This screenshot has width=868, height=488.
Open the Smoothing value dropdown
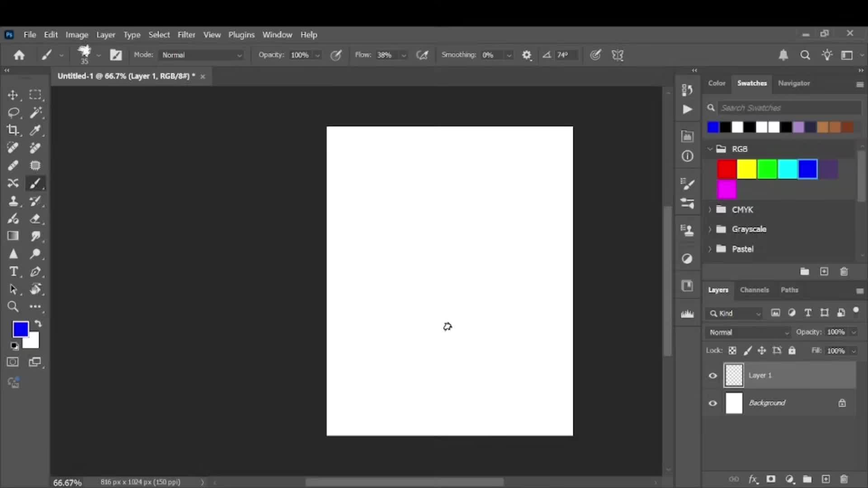pyautogui.click(x=509, y=56)
